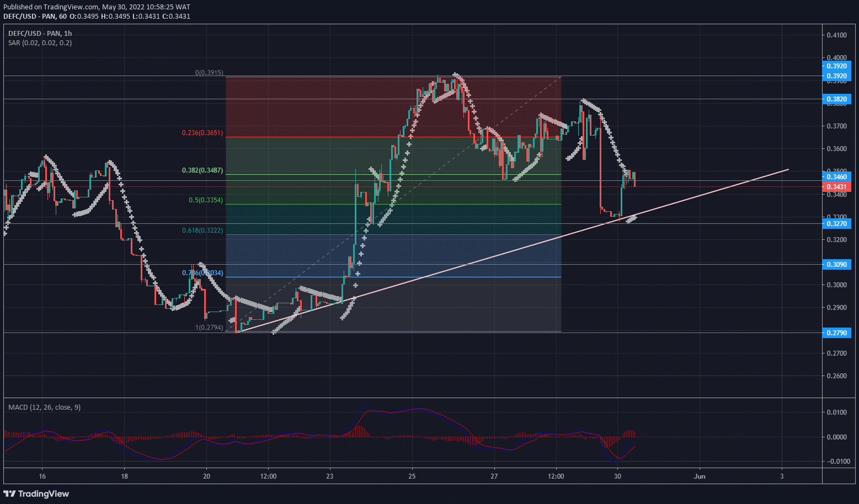Click date 18 on time axis

[125, 476]
